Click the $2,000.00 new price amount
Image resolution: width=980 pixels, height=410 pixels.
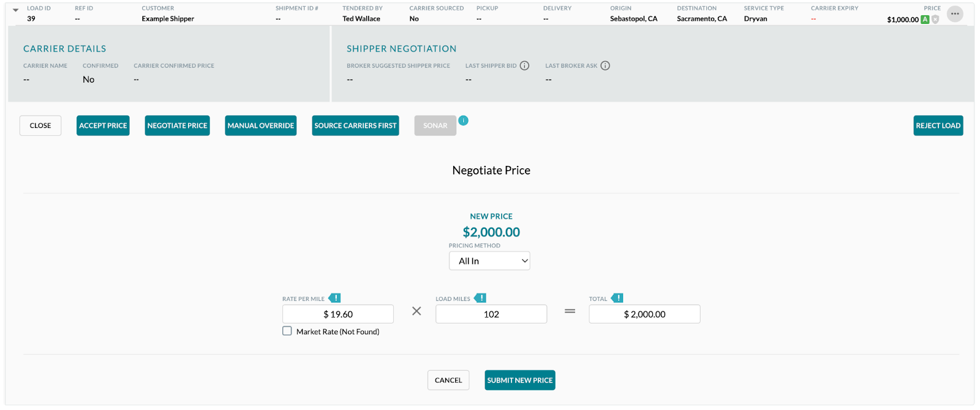click(491, 232)
